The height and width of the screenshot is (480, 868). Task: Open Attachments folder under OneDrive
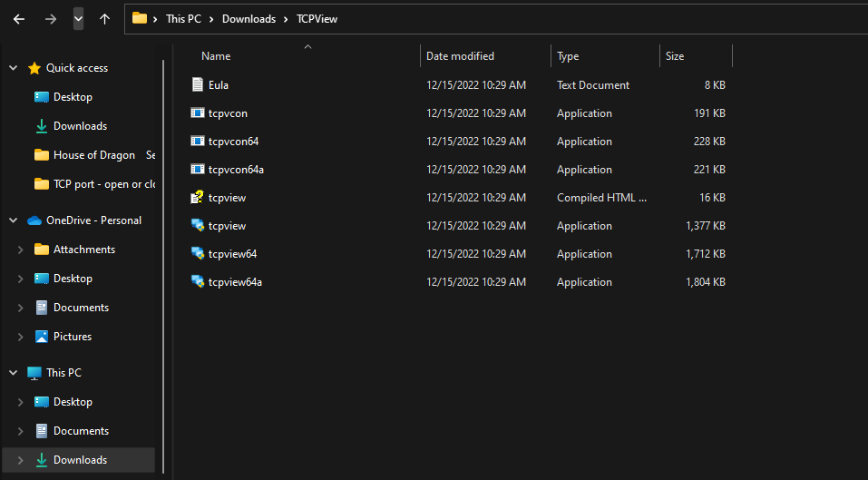point(84,250)
